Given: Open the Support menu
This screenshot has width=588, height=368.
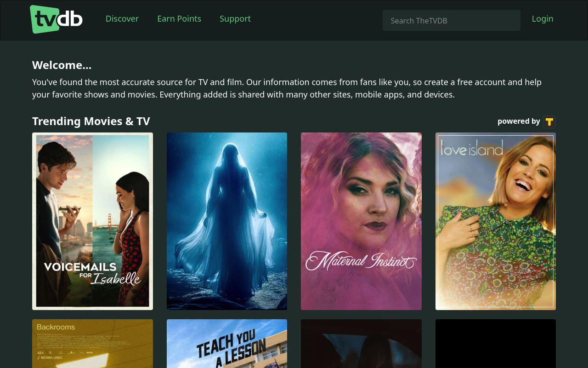Looking at the screenshot, I should (235, 19).
